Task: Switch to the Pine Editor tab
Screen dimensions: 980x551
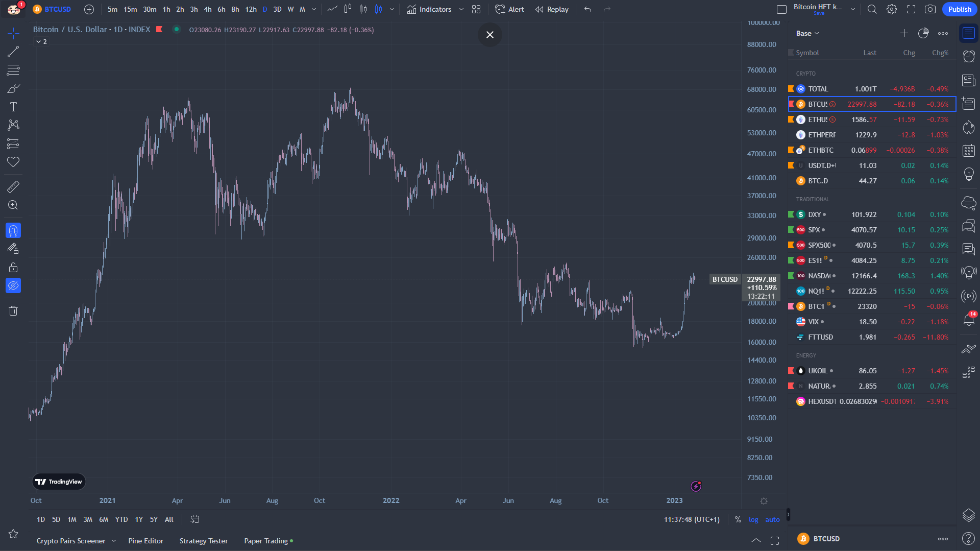Action: [x=145, y=541]
